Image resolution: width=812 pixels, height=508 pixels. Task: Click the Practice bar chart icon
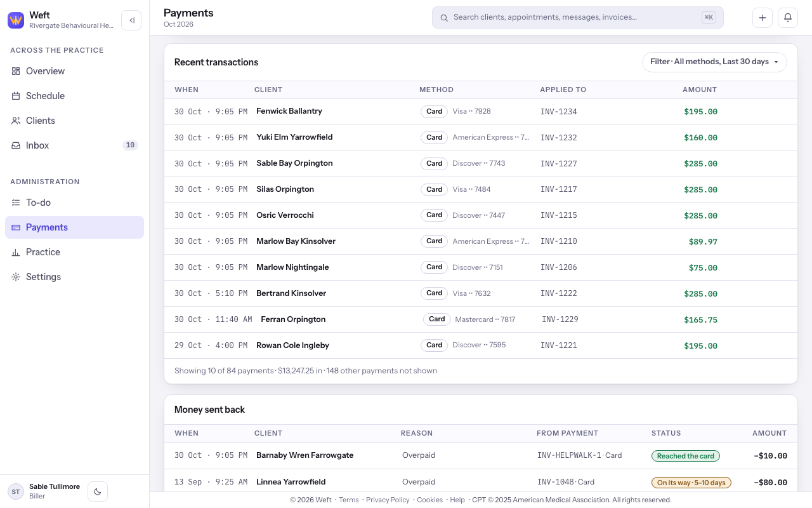16,252
